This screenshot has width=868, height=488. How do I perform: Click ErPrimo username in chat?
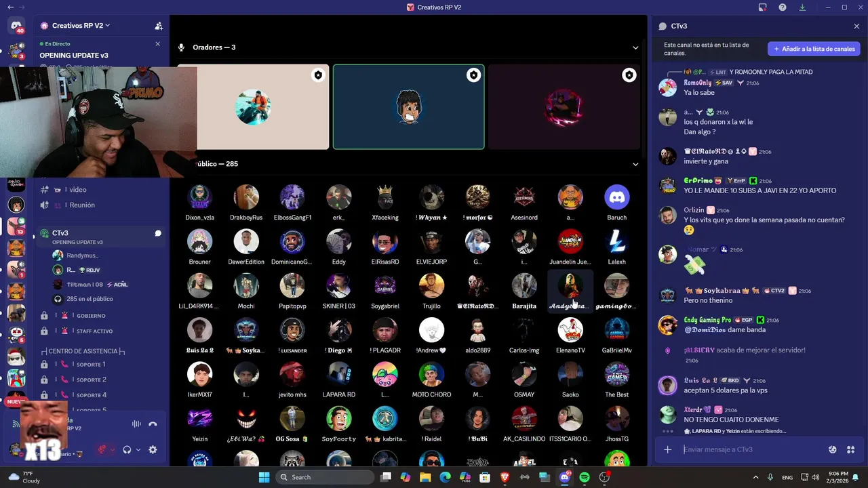pos(698,181)
